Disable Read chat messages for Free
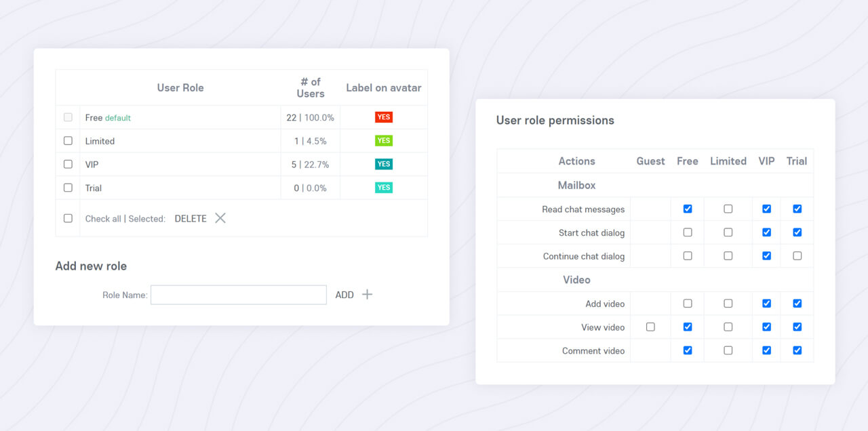The width and height of the screenshot is (868, 431). point(688,209)
